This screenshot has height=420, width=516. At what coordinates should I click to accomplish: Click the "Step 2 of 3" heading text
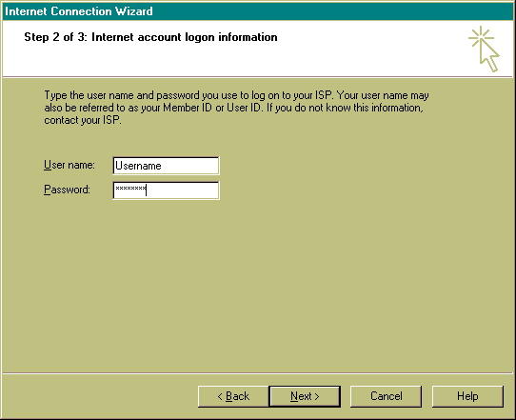pos(55,37)
